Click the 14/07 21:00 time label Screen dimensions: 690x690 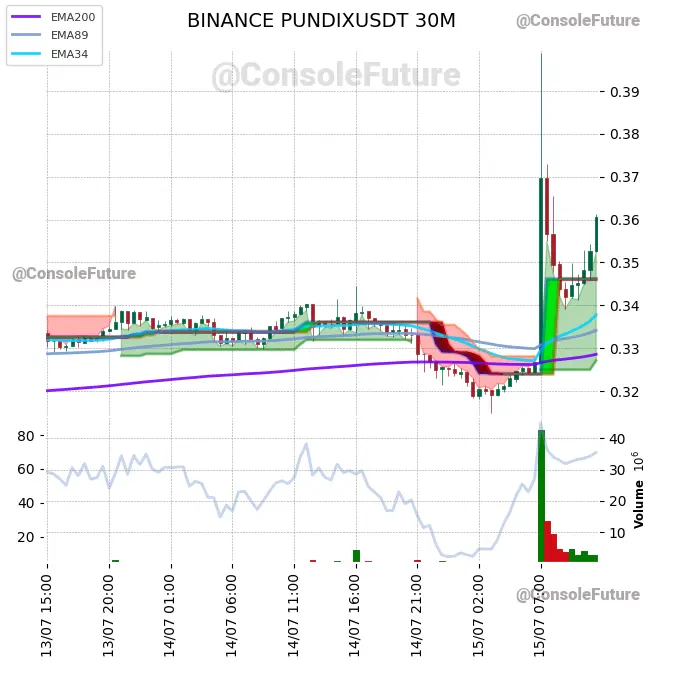(417, 616)
